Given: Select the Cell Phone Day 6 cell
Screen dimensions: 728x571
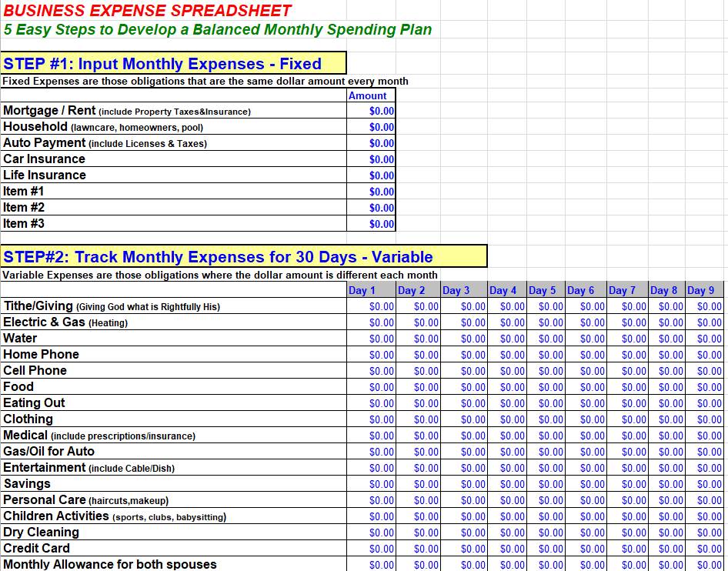Looking at the screenshot, I should [x=586, y=371].
